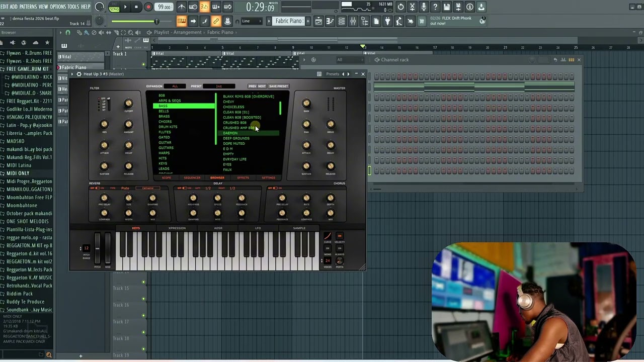644x362 pixels.
Task: Open the EXPANSION dropdown showing ALL
Action: pyautogui.click(x=175, y=86)
